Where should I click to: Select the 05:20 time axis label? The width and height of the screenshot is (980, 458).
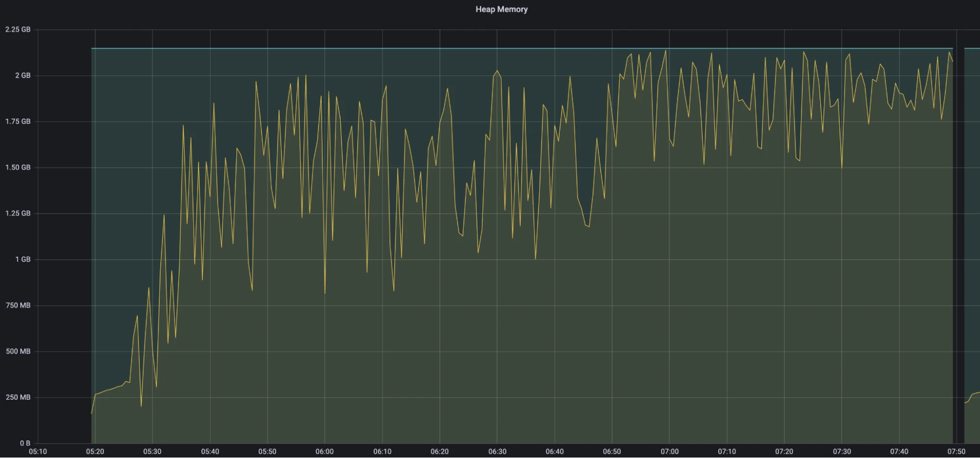click(95, 451)
